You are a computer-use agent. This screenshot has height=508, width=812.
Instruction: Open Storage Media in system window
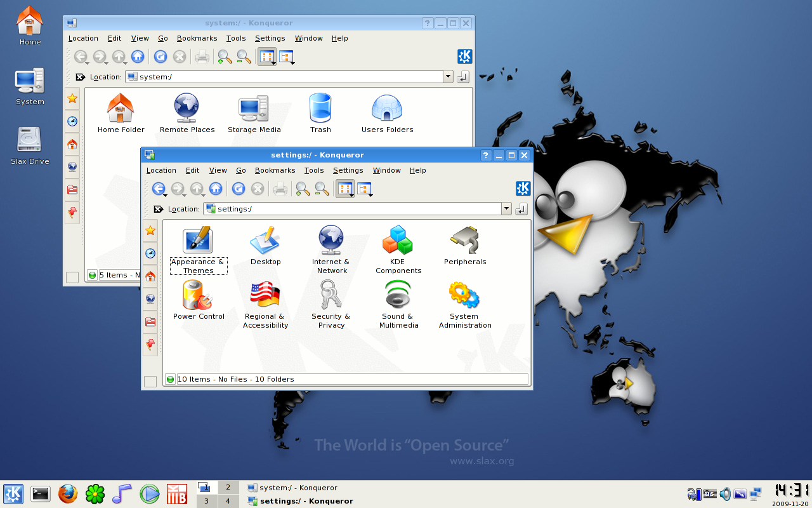tap(254, 109)
